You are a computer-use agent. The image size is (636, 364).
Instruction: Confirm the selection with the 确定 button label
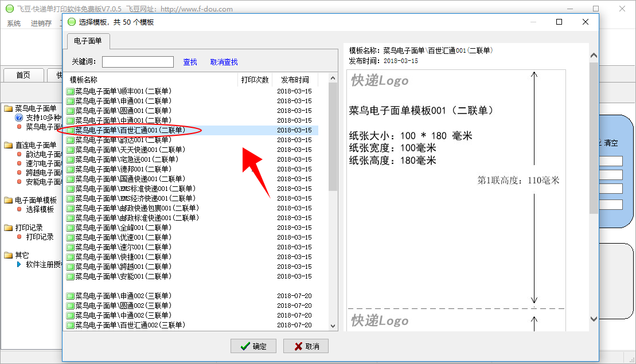(260, 347)
